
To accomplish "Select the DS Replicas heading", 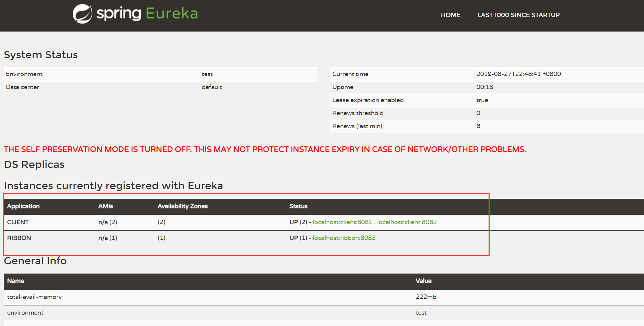I will pos(34,165).
